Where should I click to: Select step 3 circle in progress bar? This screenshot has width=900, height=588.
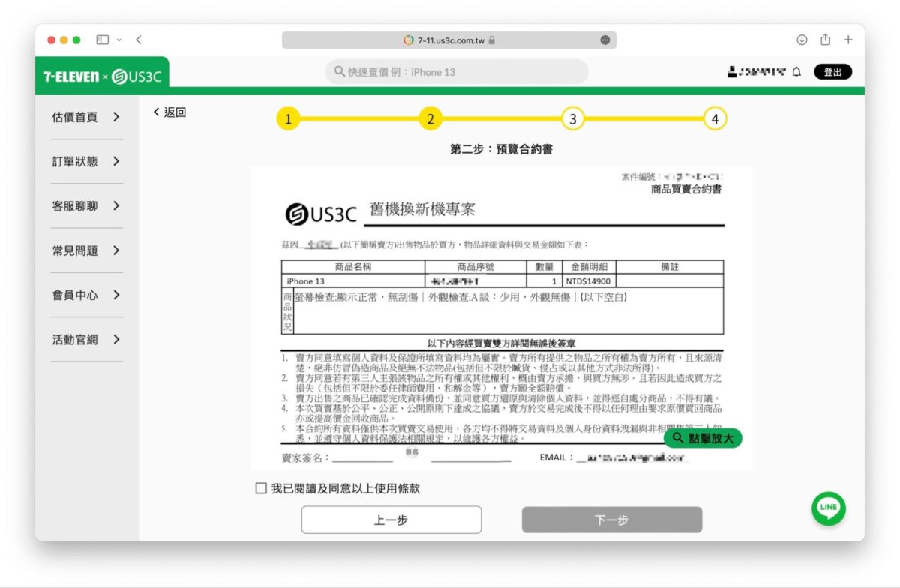coord(572,118)
